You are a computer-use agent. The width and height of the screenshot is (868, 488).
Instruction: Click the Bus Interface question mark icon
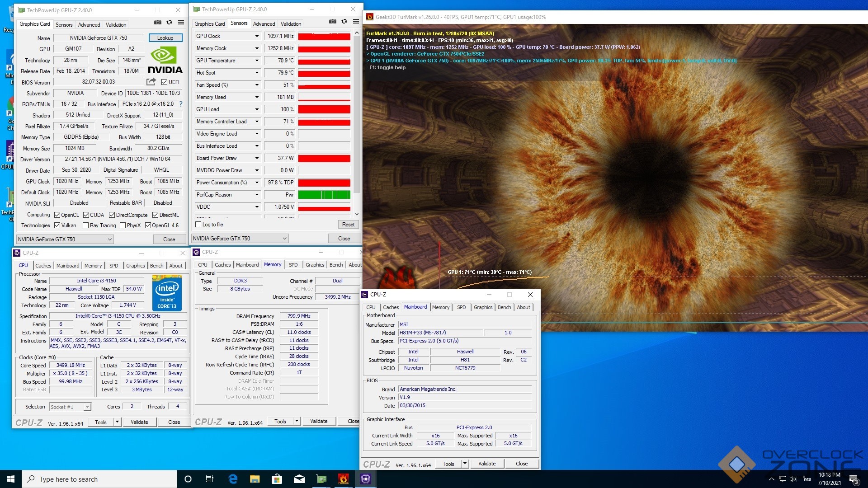[181, 104]
